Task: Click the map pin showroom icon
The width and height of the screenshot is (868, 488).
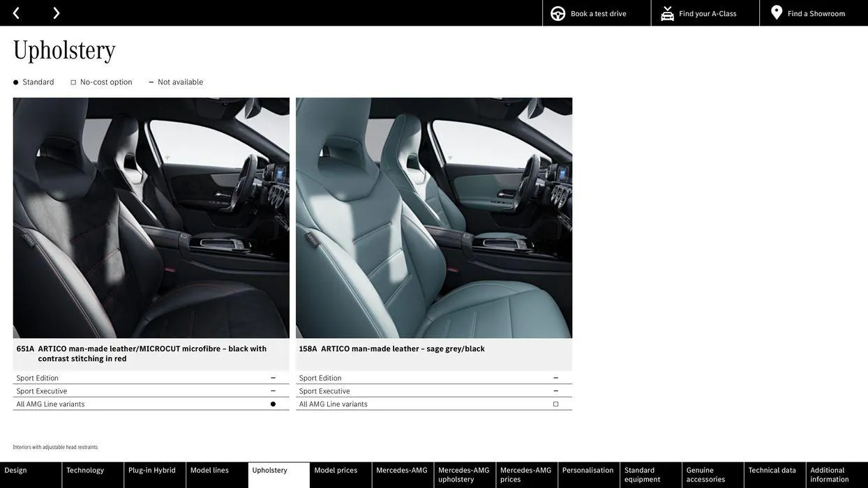Action: (777, 13)
